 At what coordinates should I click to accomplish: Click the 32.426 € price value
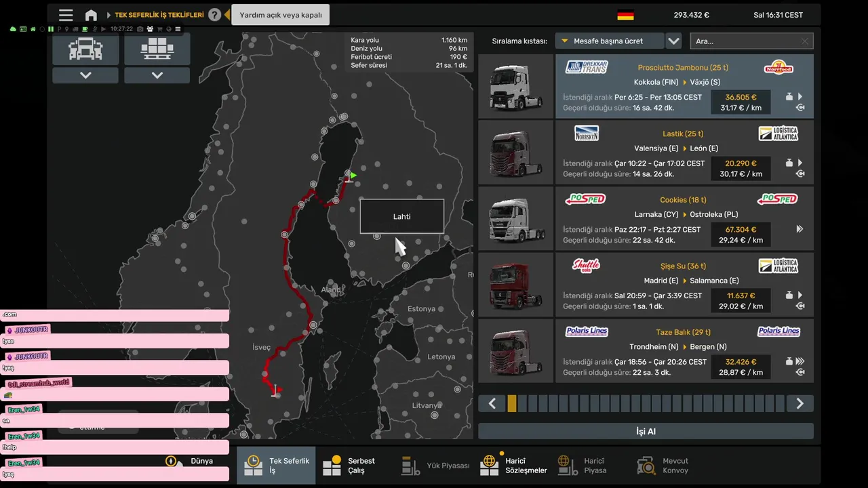(x=741, y=361)
